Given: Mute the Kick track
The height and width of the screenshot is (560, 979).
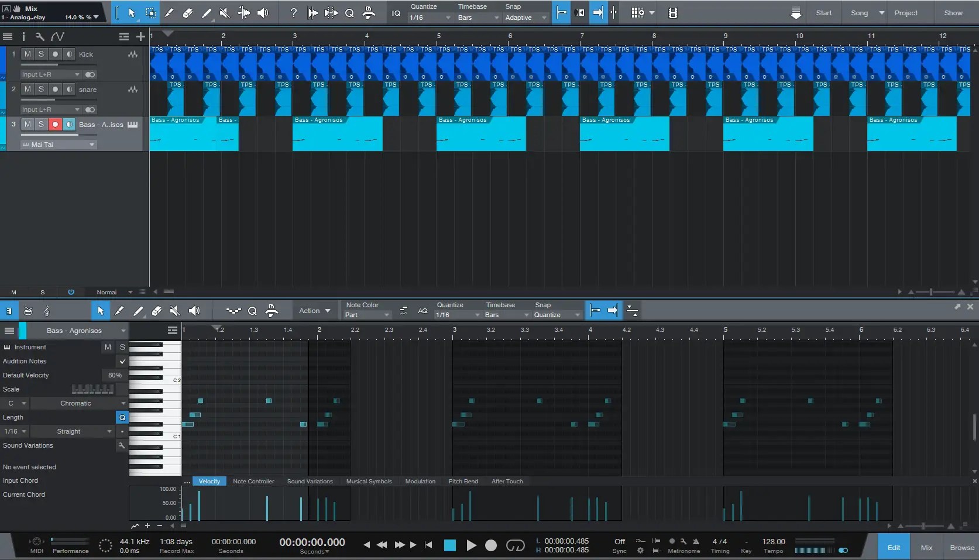Looking at the screenshot, I should click(28, 54).
